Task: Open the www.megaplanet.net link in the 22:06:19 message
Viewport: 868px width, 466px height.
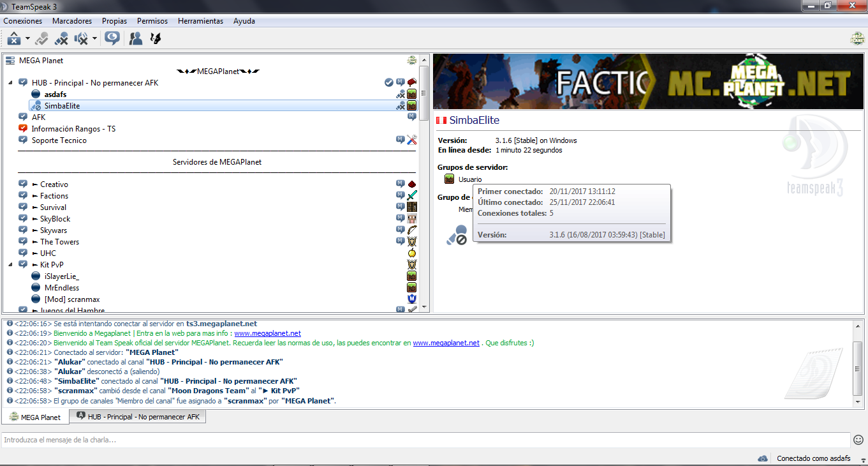Action: tap(268, 333)
